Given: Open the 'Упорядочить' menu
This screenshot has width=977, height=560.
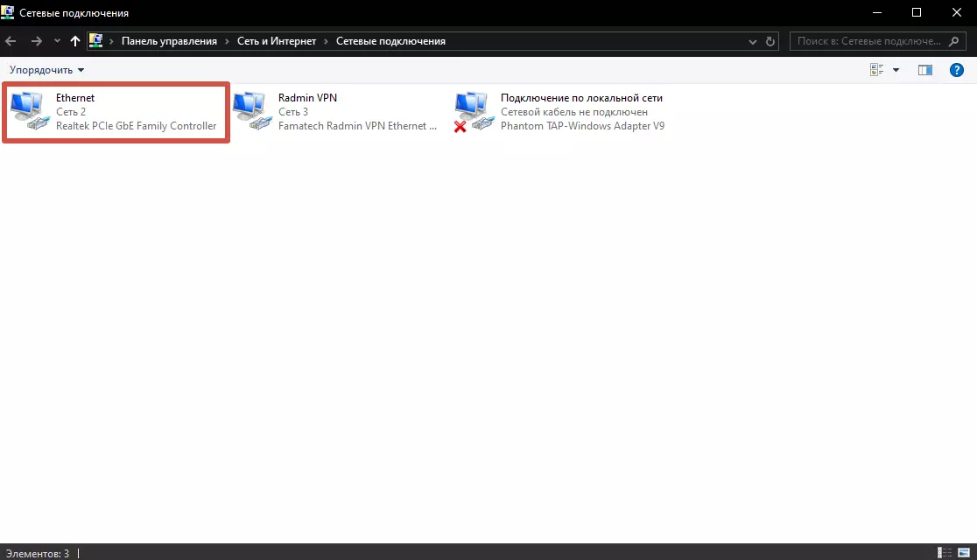Looking at the screenshot, I should pos(46,70).
